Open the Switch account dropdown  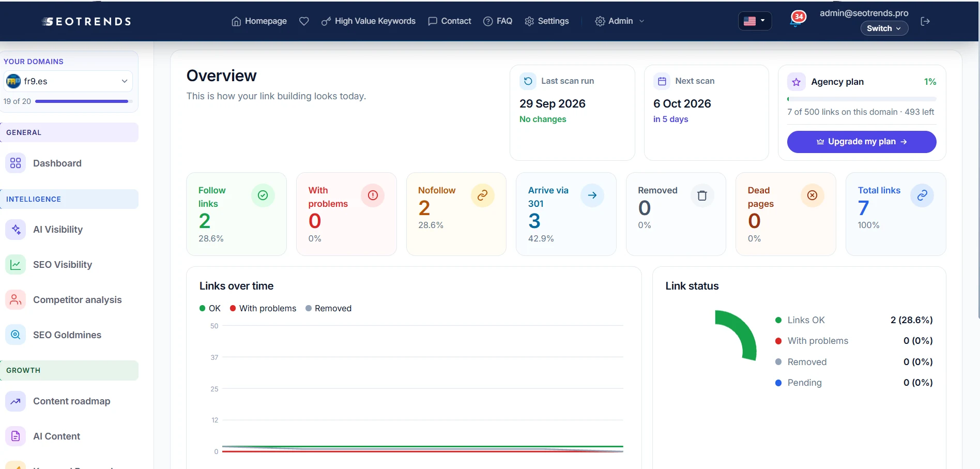[x=884, y=28]
